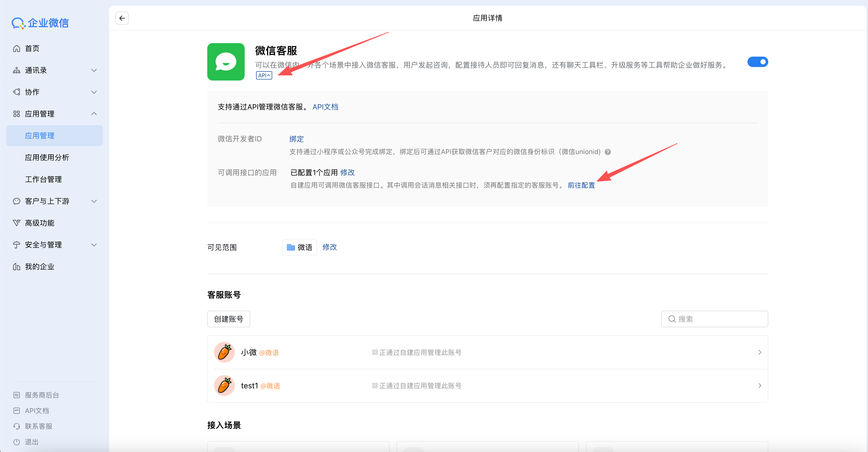Click the 联系客服 headset icon
The width and height of the screenshot is (868, 452).
point(17,426)
